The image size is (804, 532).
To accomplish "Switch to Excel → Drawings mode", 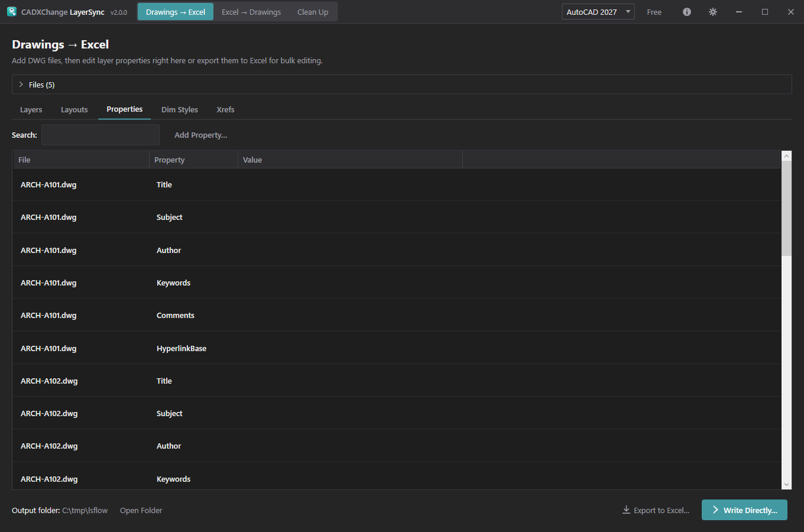I will tap(251, 12).
